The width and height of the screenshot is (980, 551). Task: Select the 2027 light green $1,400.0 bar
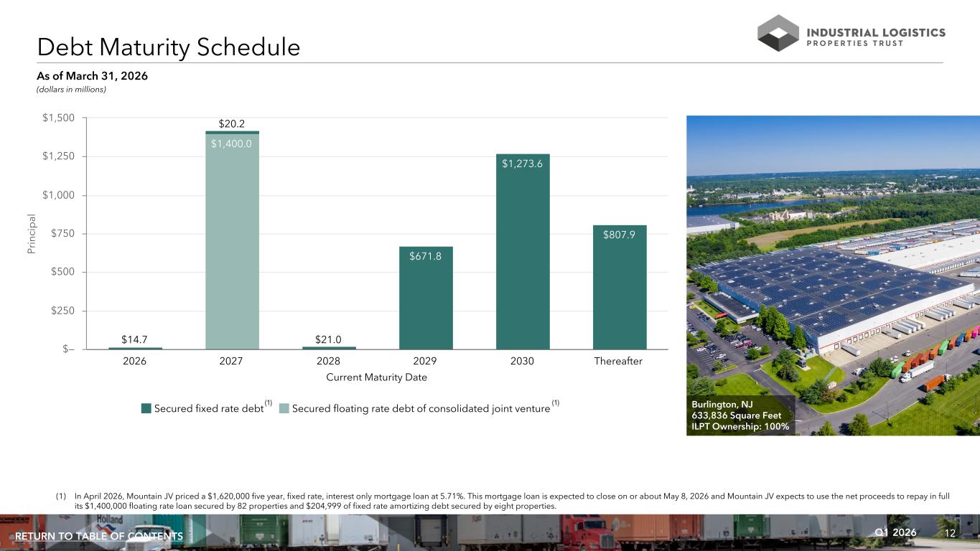[232, 241]
